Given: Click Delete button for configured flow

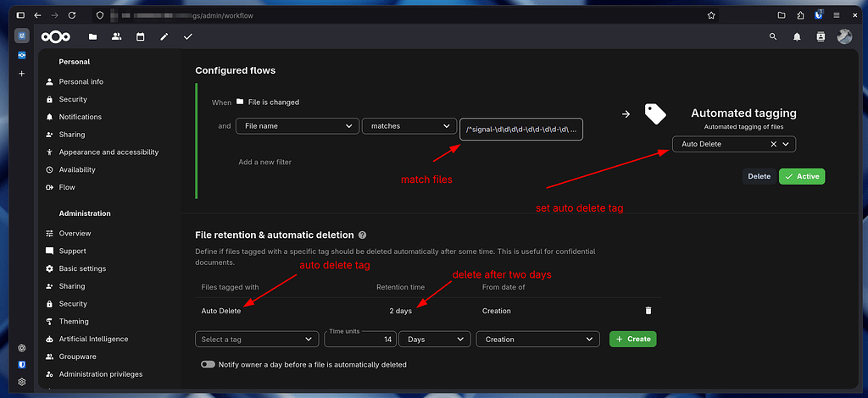Looking at the screenshot, I should tap(759, 176).
